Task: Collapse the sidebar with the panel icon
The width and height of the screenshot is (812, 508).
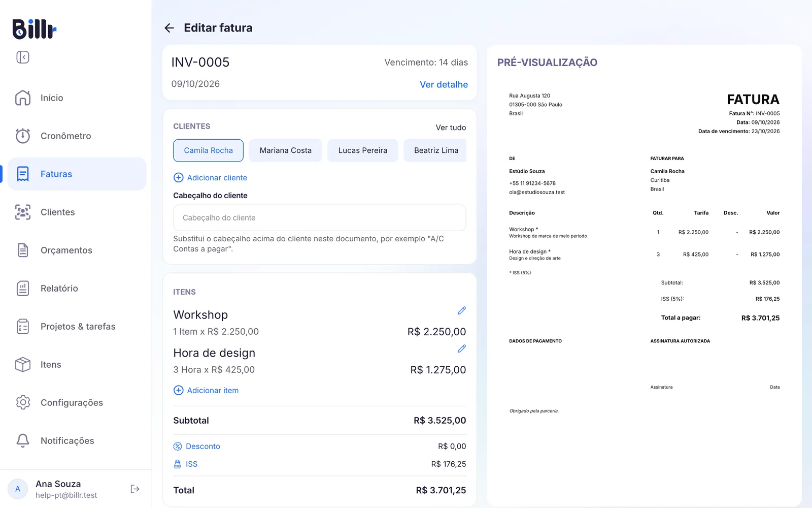Action: [x=23, y=57]
